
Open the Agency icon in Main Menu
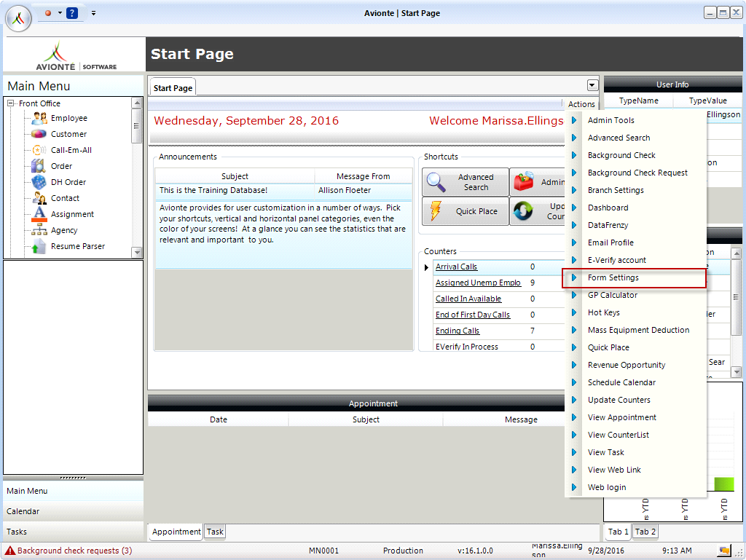[x=39, y=231]
